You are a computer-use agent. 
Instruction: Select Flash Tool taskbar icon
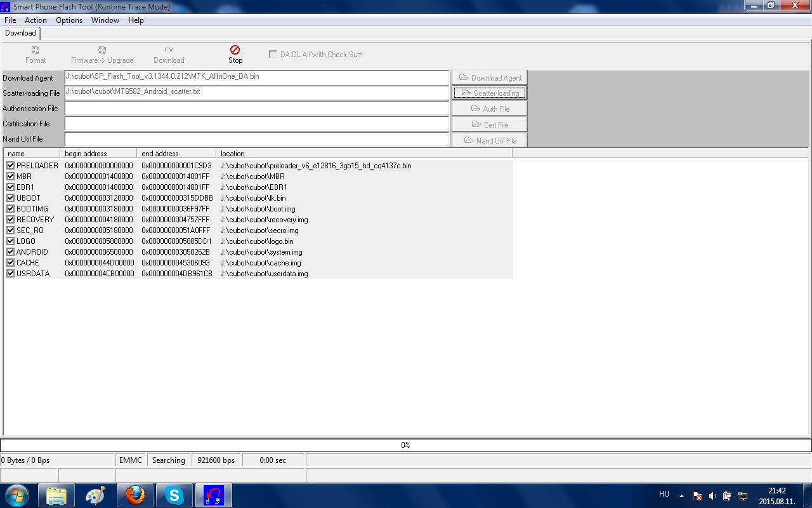[x=214, y=495]
